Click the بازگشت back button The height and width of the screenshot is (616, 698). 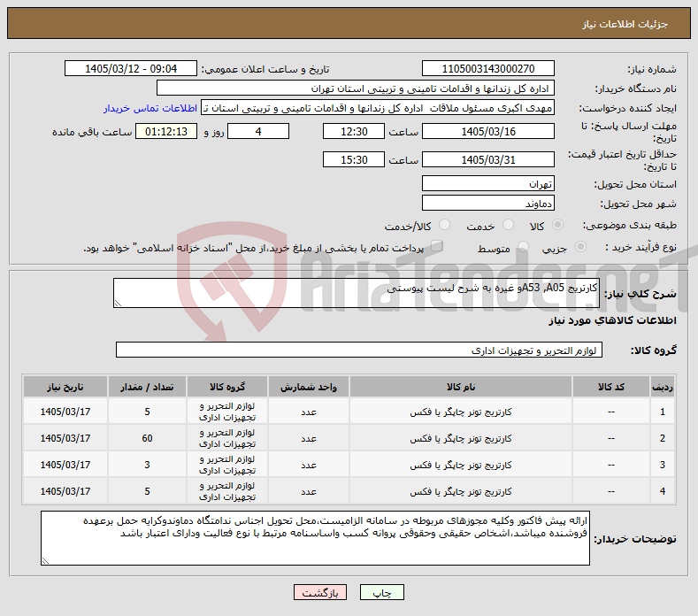coord(319,592)
